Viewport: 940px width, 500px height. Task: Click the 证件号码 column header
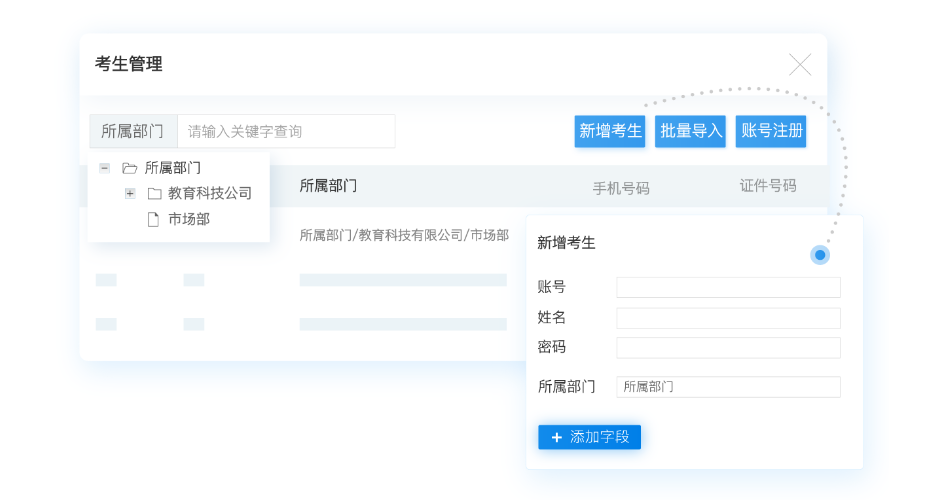768,185
